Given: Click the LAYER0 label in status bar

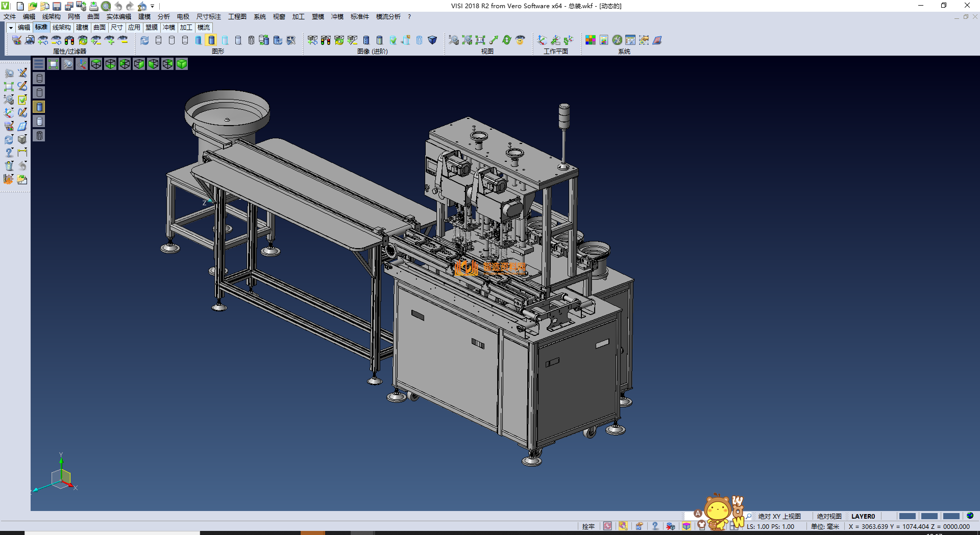Looking at the screenshot, I should [863, 516].
